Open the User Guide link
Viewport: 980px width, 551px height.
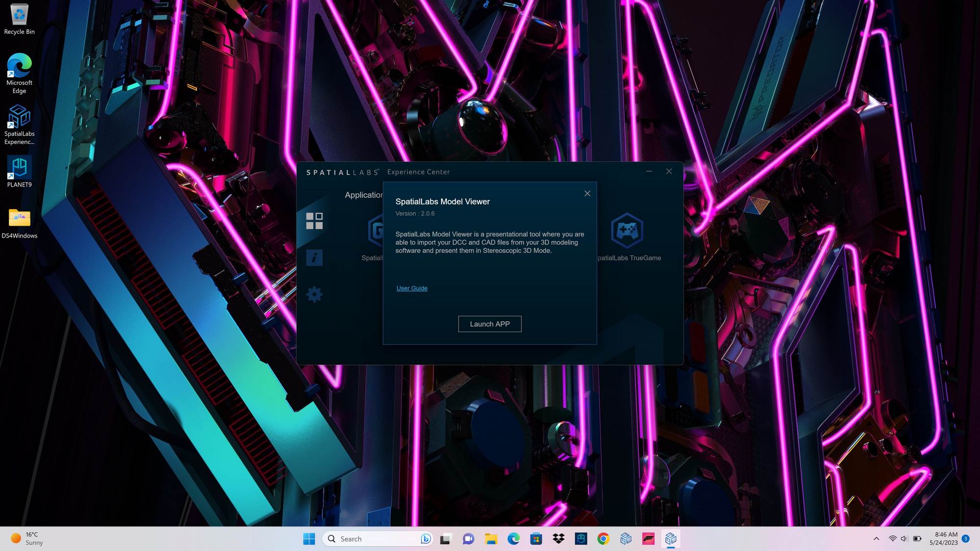coord(412,288)
